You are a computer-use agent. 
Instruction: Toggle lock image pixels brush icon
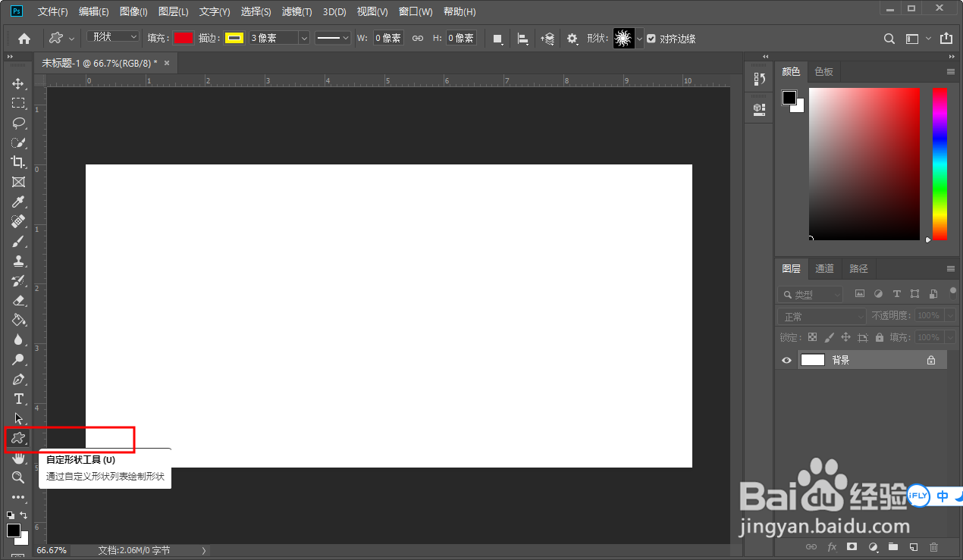tap(830, 337)
